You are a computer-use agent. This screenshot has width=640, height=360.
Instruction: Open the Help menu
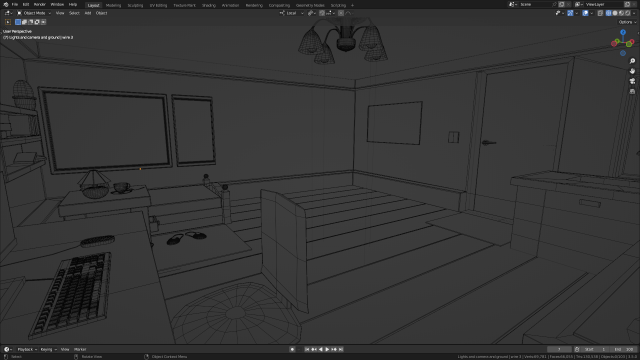point(73,4)
